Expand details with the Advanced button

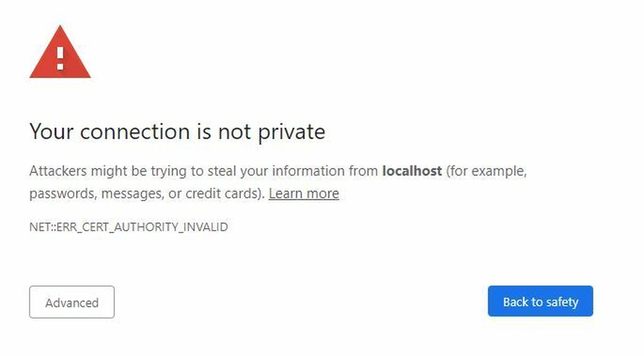[x=72, y=302]
